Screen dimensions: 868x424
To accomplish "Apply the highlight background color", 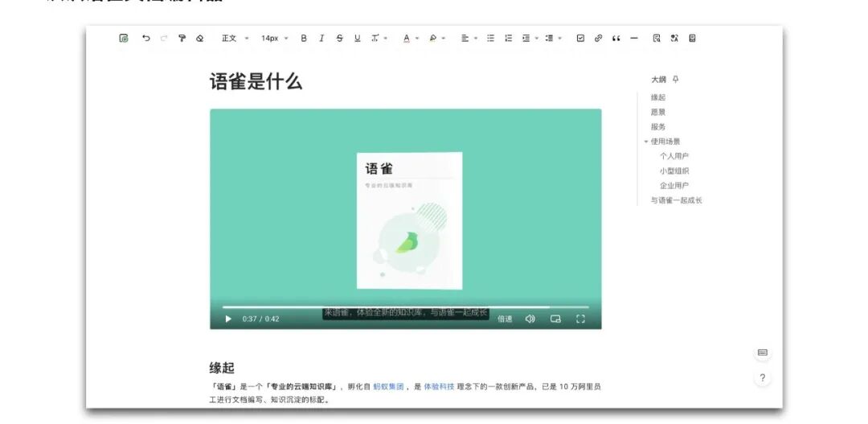I will pyautogui.click(x=433, y=39).
